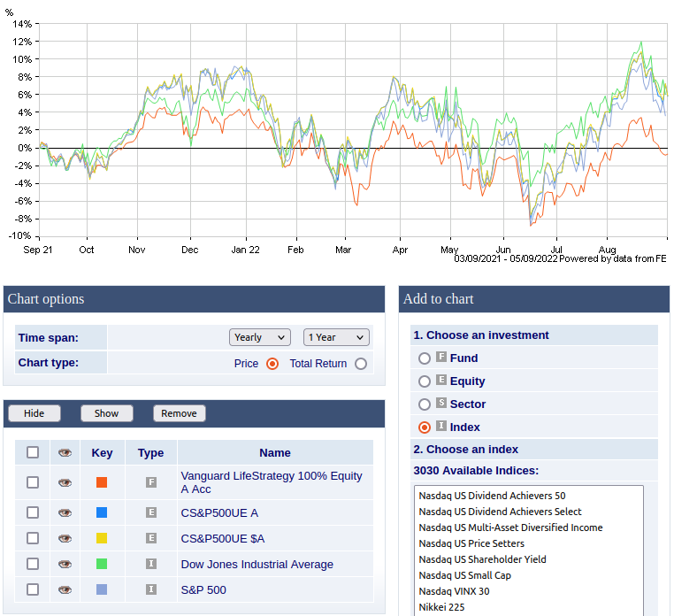The width and height of the screenshot is (697, 616).
Task: Toggle visibility eye for S&P 500 row
Action: click(x=65, y=589)
